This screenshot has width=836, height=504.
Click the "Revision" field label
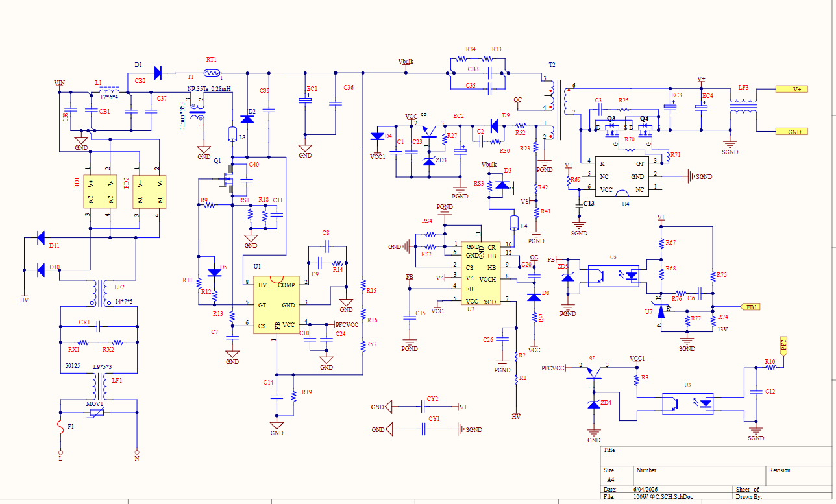point(780,470)
